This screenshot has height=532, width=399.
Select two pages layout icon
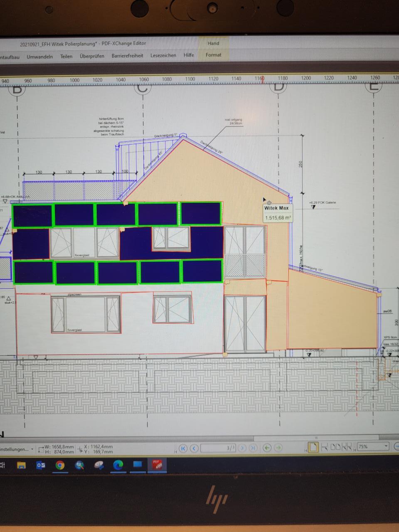click(335, 447)
